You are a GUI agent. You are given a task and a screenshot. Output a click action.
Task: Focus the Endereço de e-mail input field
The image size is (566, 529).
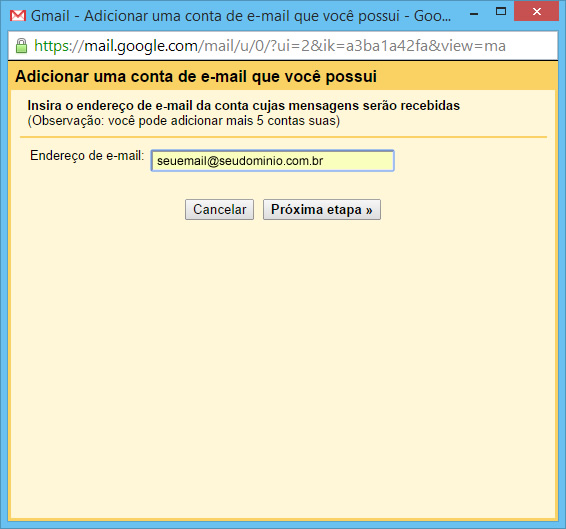(273, 161)
